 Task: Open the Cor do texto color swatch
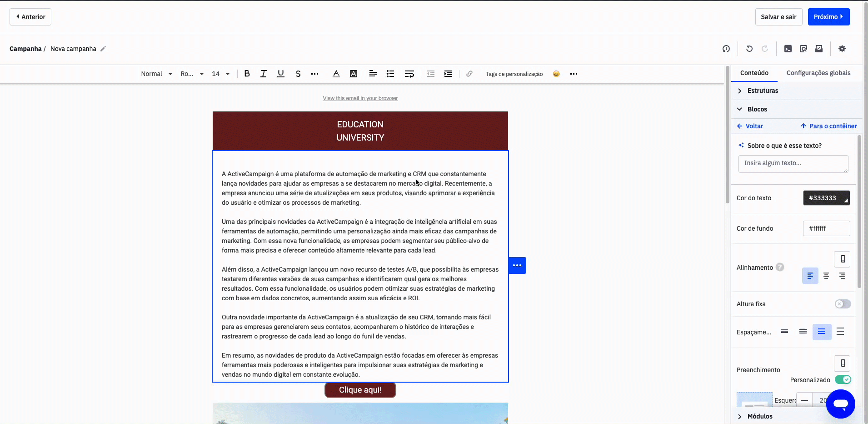coord(826,198)
